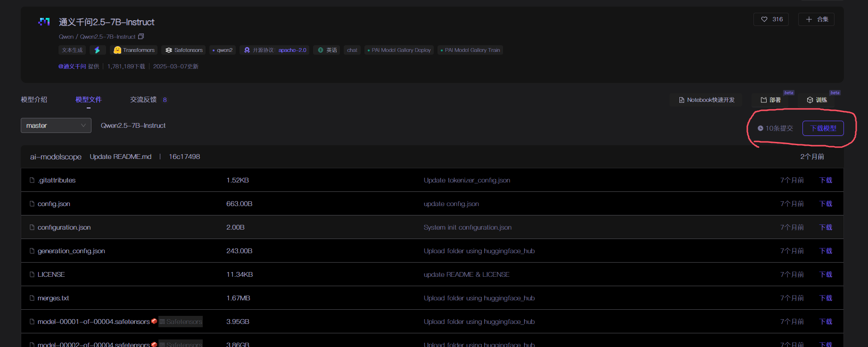Click the heart icon in the 316 likes button
868x347 pixels.
[x=764, y=19]
